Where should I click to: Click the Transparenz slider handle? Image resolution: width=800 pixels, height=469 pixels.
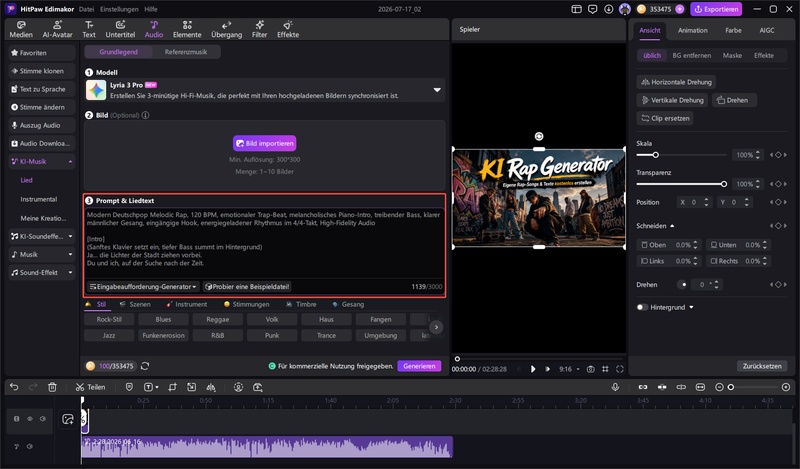coord(723,184)
